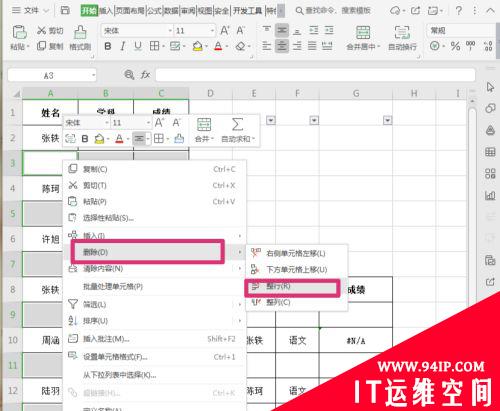Open the 文件 (File) menu
The height and width of the screenshot is (411, 500).
coord(30,10)
